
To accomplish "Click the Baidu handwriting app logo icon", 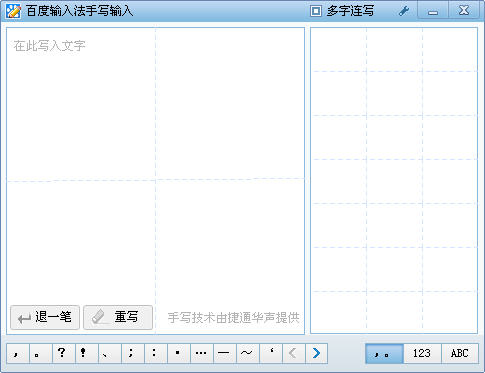I will tap(13, 11).
